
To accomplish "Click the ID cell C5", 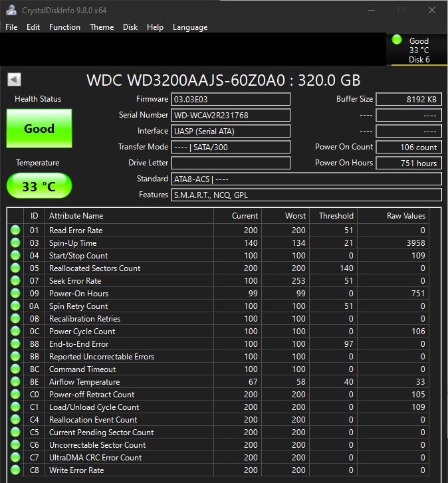I will [x=34, y=432].
